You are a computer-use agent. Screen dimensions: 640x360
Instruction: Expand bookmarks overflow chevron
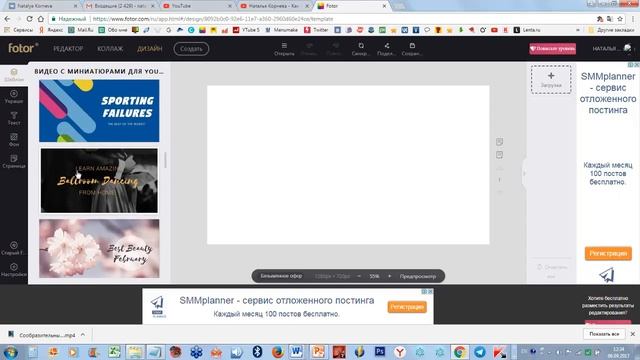tap(578, 30)
